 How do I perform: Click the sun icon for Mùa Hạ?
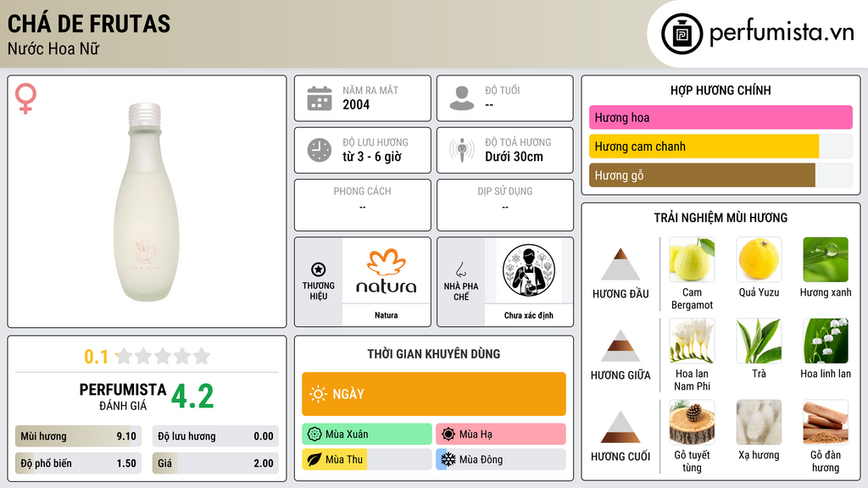click(x=448, y=434)
